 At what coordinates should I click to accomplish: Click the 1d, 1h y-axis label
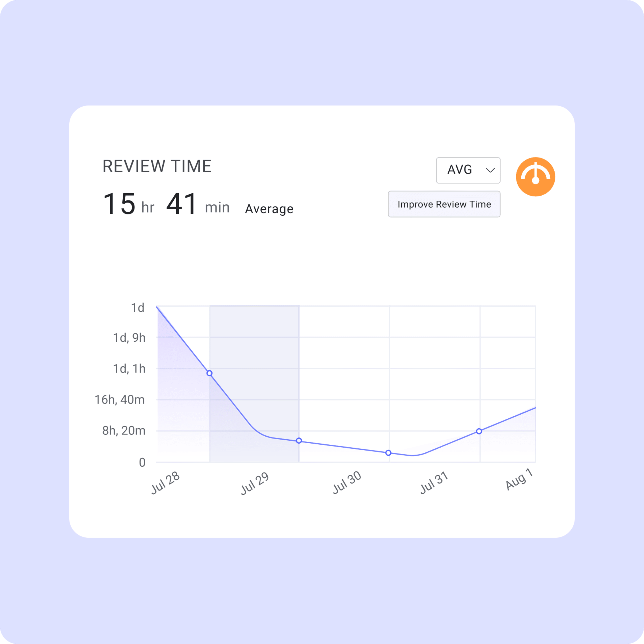pos(129,369)
